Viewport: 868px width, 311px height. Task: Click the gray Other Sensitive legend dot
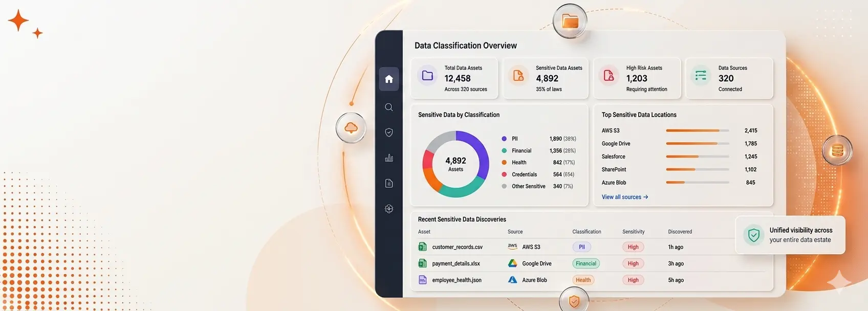(504, 186)
